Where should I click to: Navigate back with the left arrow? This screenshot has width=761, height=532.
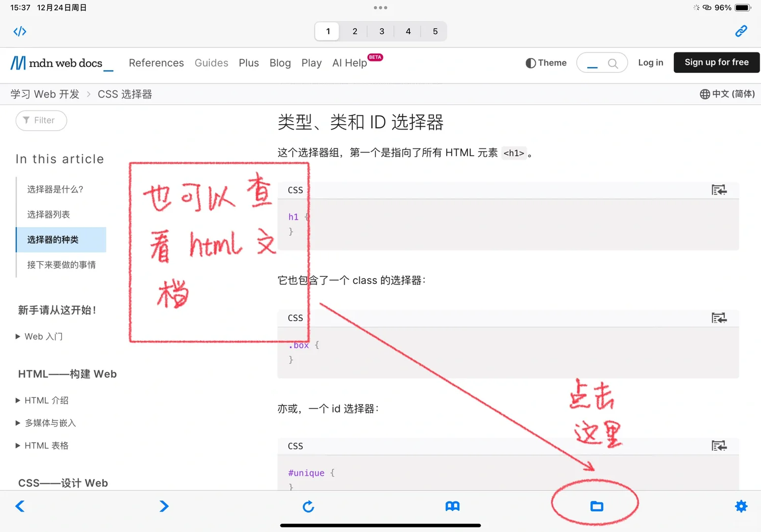(20, 506)
